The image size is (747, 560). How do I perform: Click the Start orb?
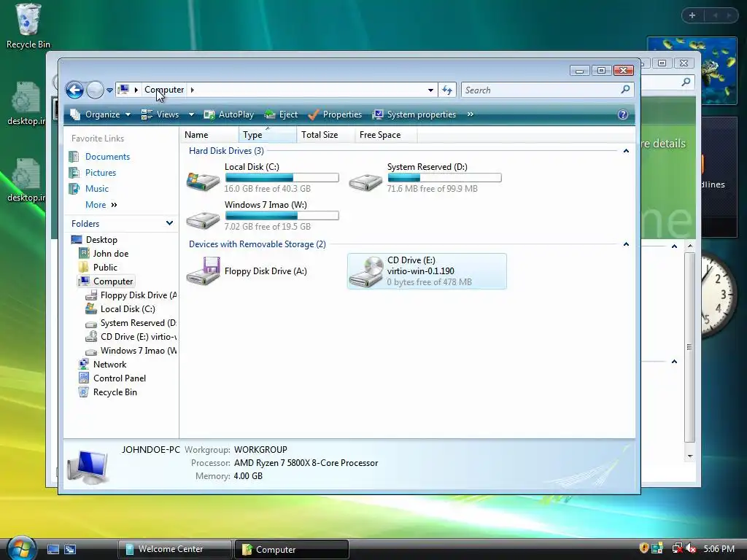point(21,548)
